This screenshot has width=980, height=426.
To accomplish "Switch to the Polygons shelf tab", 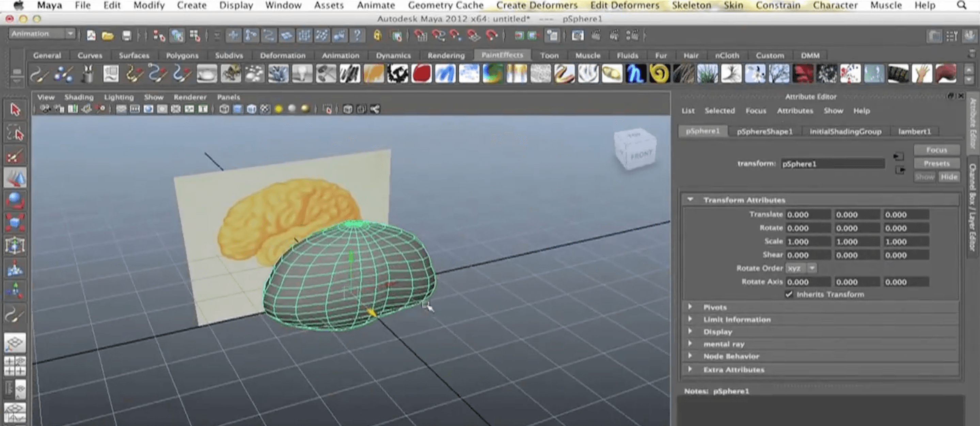I will click(x=182, y=55).
